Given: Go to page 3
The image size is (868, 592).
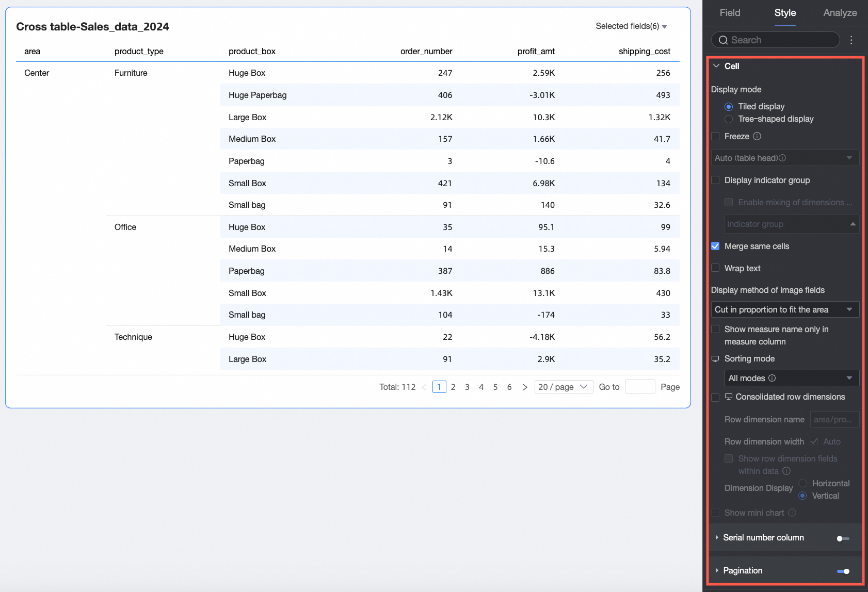Looking at the screenshot, I should [x=467, y=387].
